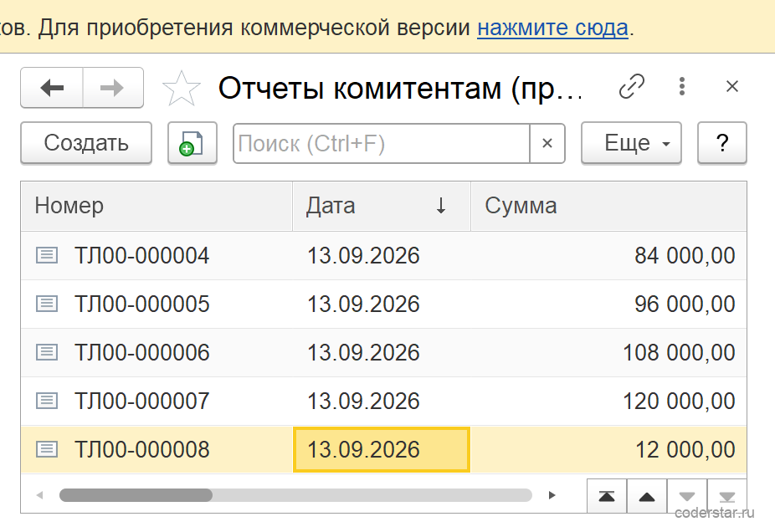Click the amount 96 000,00
This screenshot has width=775, height=532.
coord(685,304)
